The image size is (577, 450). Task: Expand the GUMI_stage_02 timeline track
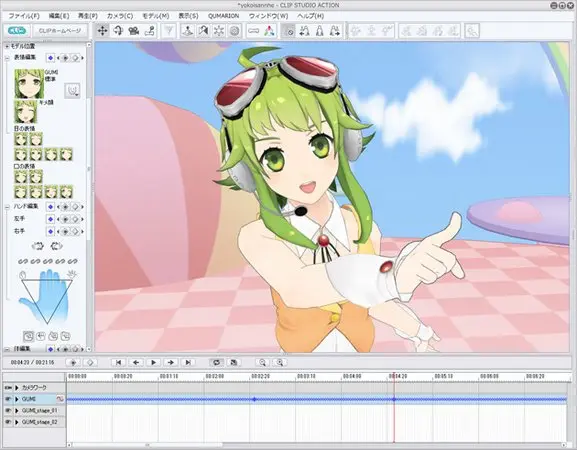(17, 422)
